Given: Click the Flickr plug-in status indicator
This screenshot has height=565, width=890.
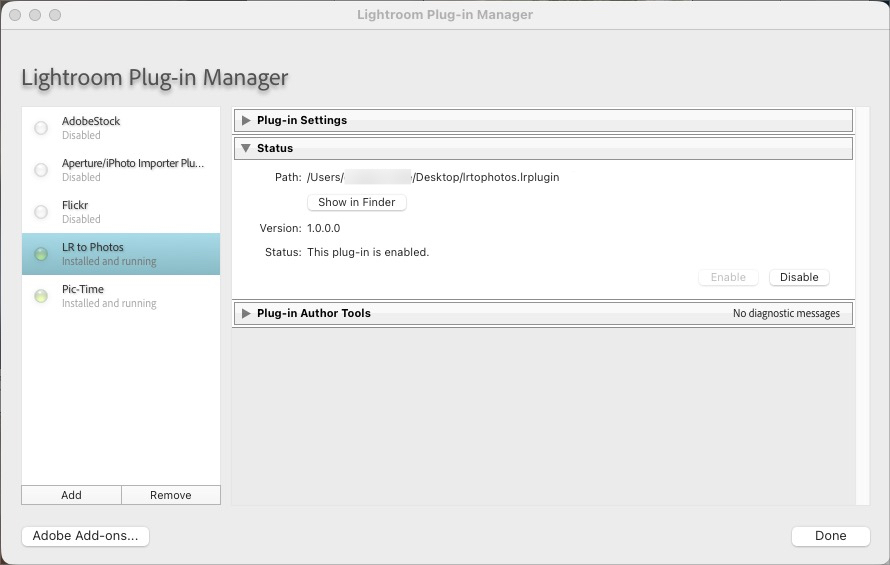Looking at the screenshot, I should coord(41,212).
